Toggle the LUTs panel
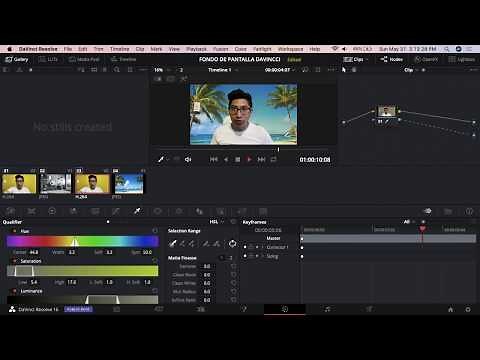Screen dimensions: 480x360 click(x=48, y=59)
